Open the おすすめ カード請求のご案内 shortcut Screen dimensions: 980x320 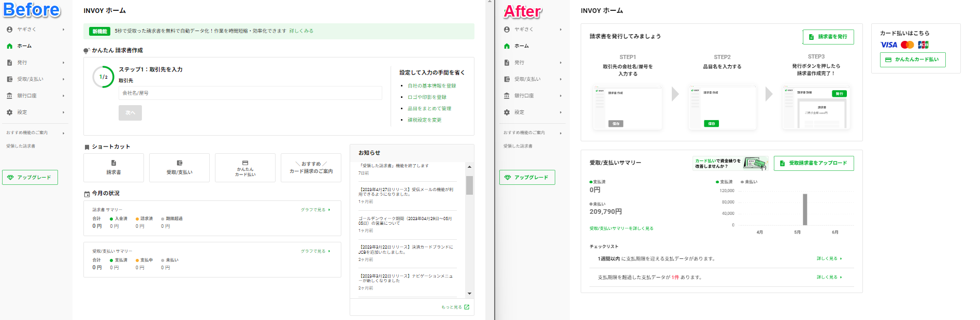311,168
